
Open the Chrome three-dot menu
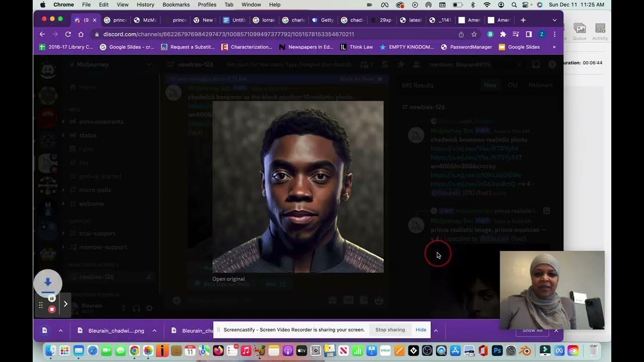click(x=554, y=34)
